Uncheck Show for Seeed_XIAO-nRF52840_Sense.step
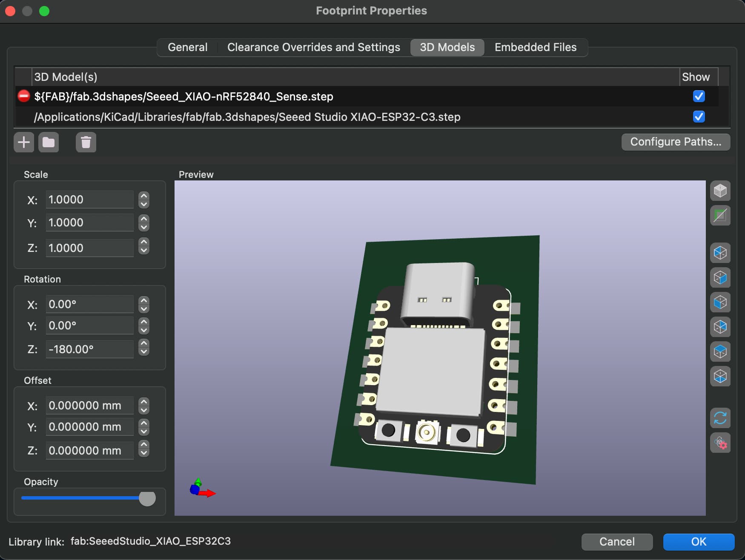Screen dimensions: 745x560 pyautogui.click(x=699, y=96)
